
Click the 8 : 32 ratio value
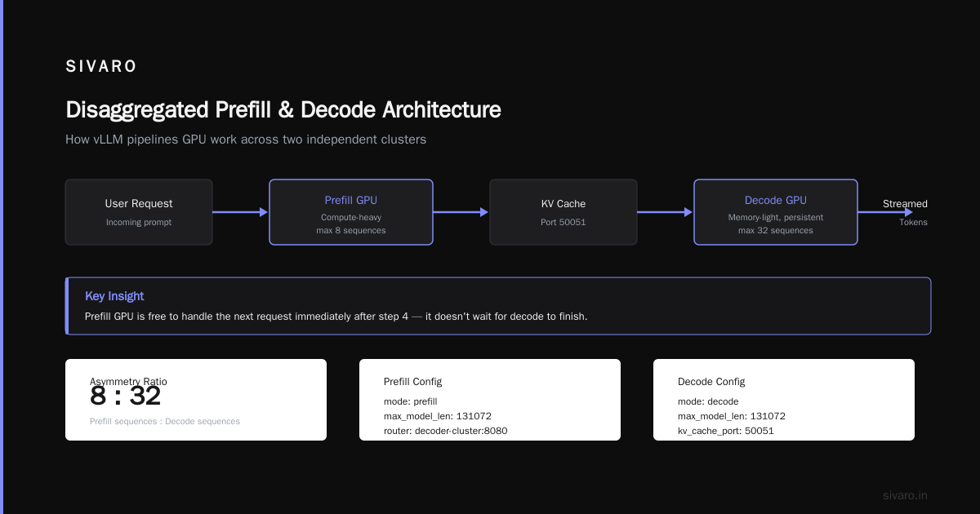click(x=126, y=397)
